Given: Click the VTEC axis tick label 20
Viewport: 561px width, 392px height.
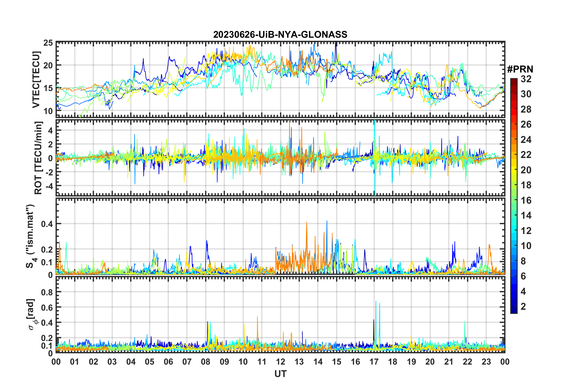Looking at the screenshot, I should (48, 65).
